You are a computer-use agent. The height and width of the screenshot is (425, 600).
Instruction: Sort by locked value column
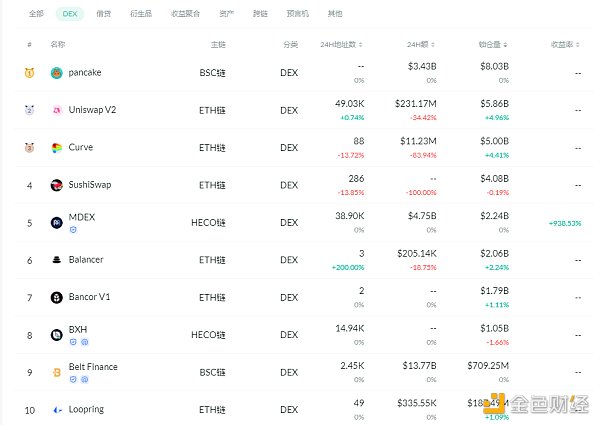494,45
